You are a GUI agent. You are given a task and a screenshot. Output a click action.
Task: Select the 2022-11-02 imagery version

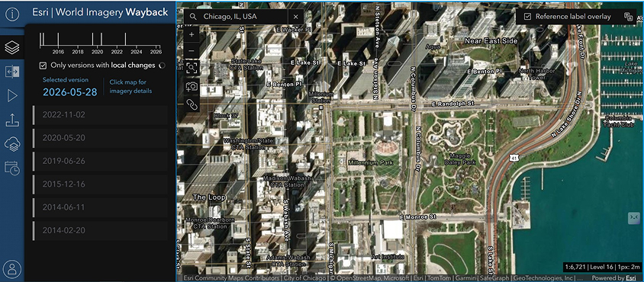101,115
